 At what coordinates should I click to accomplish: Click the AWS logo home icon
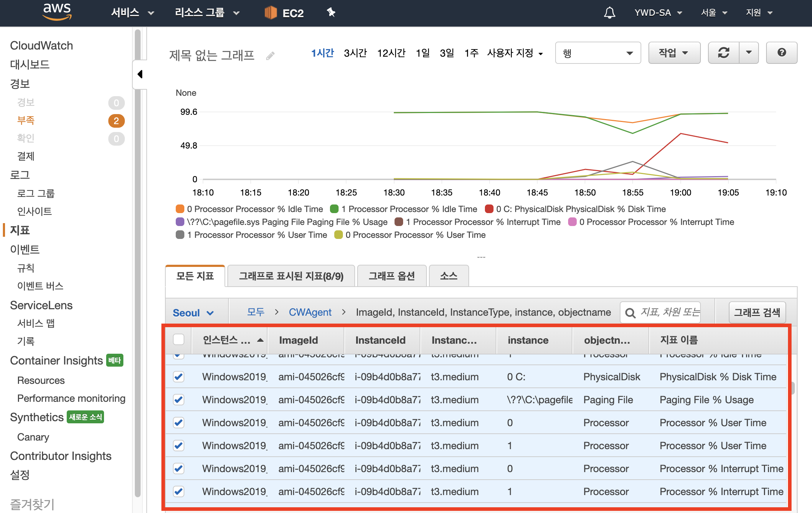[x=57, y=12]
